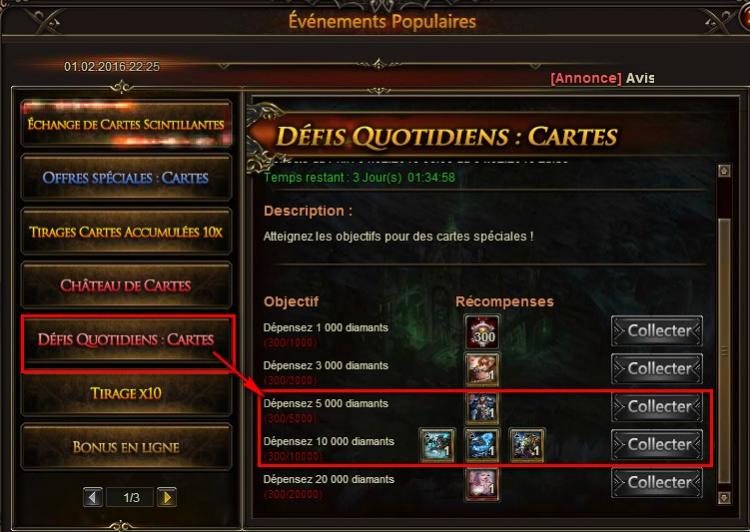
Task: Select reward card icon for 3 000 diamants
Action: tap(482, 369)
